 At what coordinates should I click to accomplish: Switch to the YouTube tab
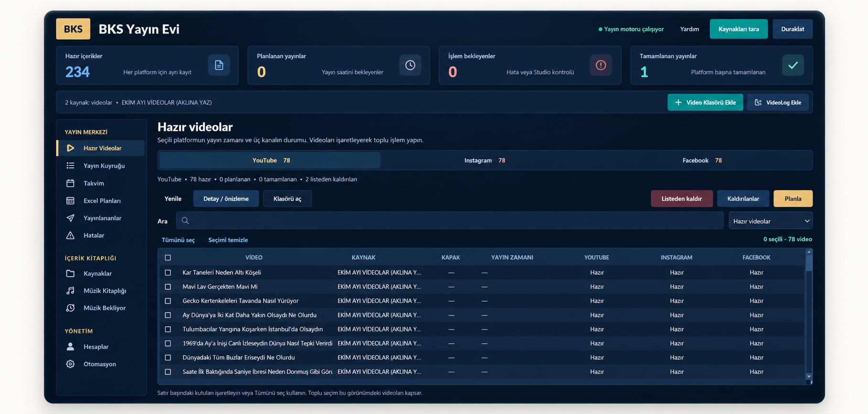tap(270, 160)
